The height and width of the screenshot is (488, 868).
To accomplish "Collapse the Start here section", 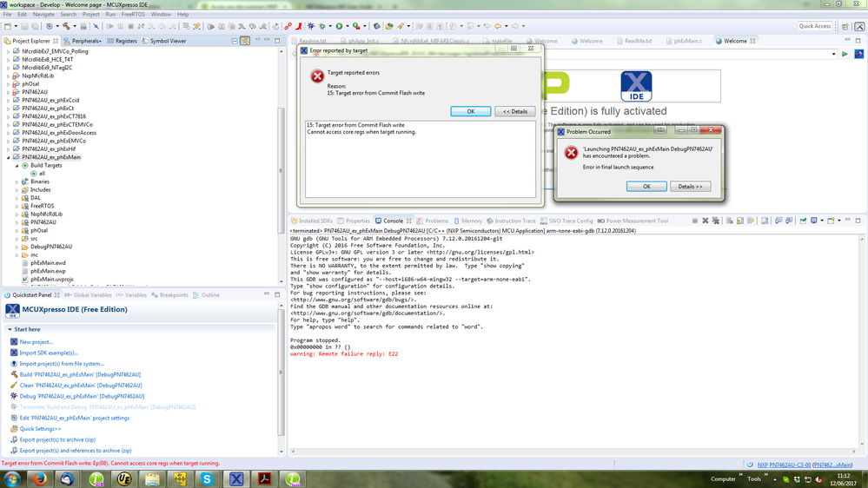I will click(x=10, y=329).
